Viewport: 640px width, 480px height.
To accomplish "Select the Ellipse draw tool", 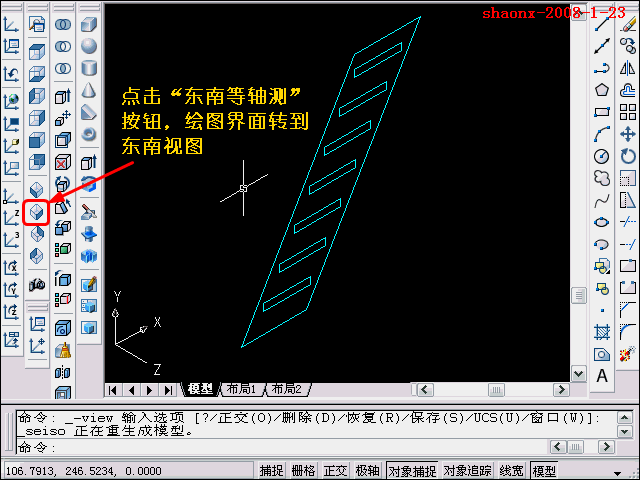I will click(x=602, y=222).
